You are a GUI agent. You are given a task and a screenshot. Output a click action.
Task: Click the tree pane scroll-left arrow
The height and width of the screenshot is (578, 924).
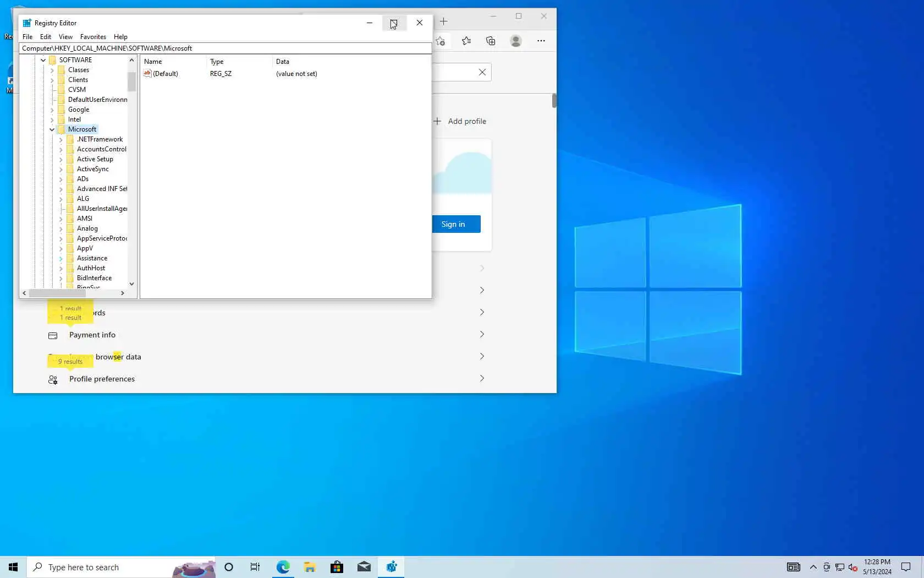24,293
